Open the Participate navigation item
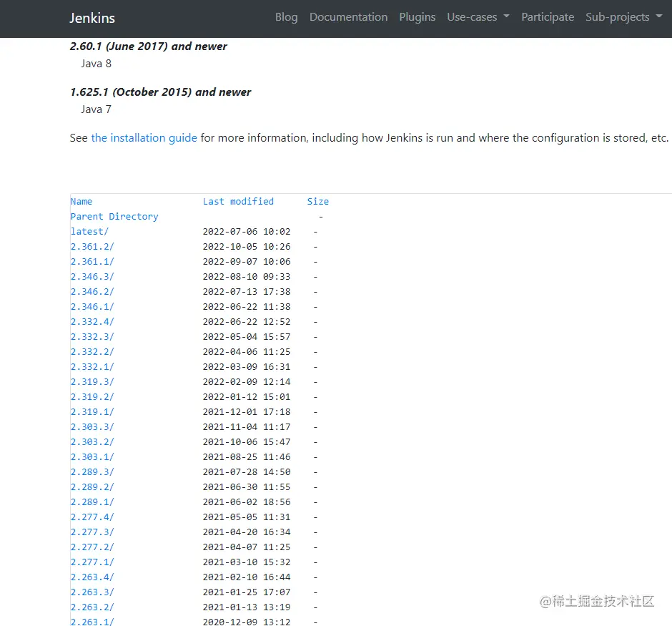Image resolution: width=672 pixels, height=626 pixels. (x=548, y=17)
